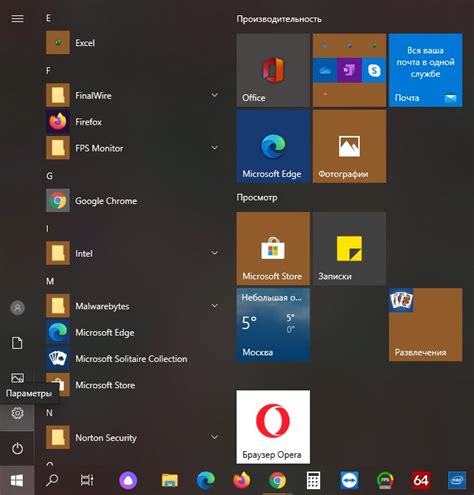Image resolution: width=474 pixels, height=495 pixels.
Task: Open the Microsoft Store tile
Action: pyautogui.click(x=273, y=248)
